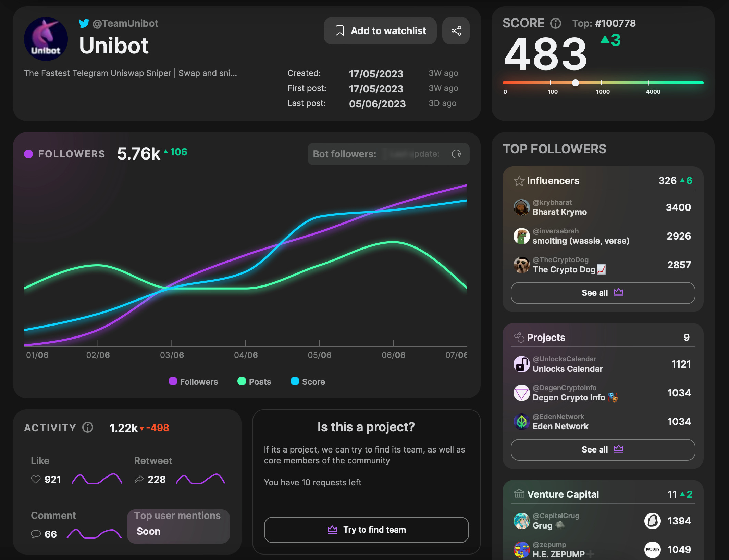The image size is (729, 560).
Task: Click the Venture Capital bank icon
Action: click(x=519, y=494)
